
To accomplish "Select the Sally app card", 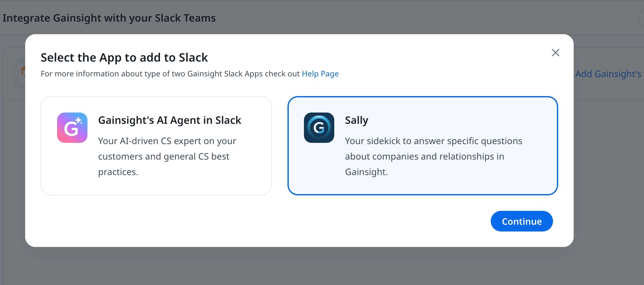I will [423, 146].
